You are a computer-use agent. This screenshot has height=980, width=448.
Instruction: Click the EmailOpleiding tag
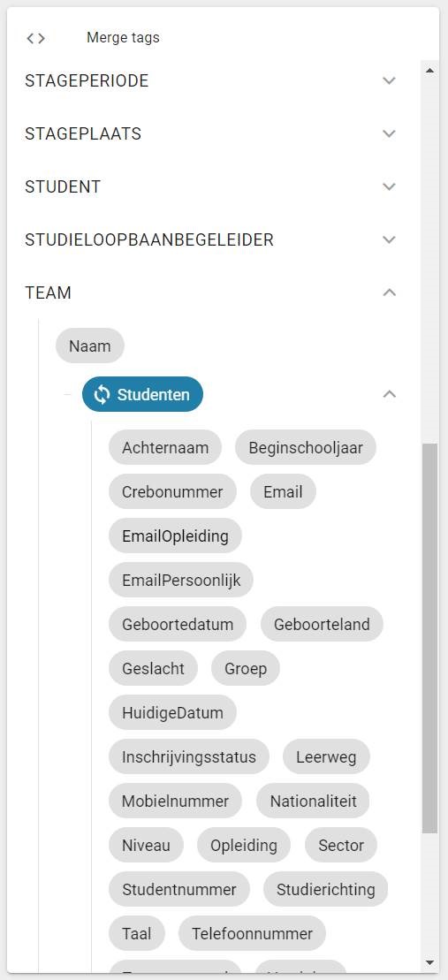[175, 536]
